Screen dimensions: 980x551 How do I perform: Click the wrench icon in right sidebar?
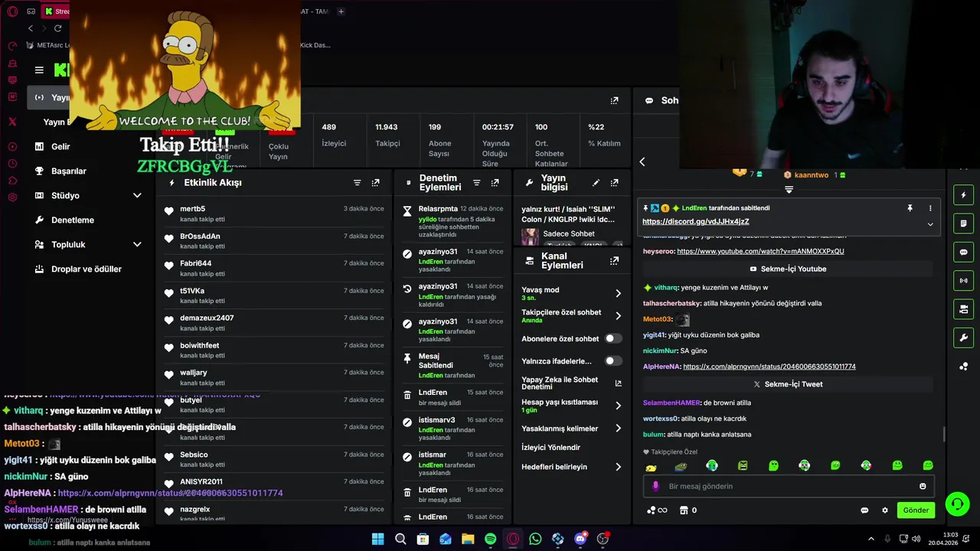(x=963, y=337)
